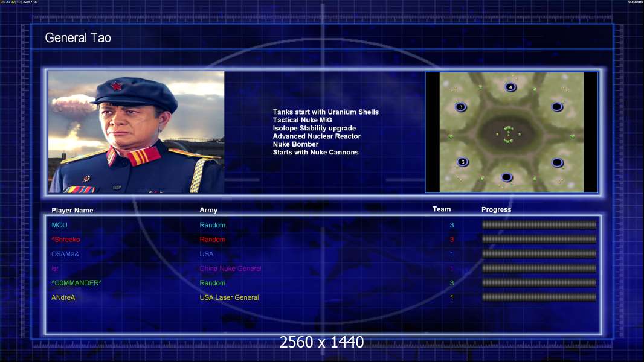
Task: Click start position marker 4 on minimap
Action: pos(510,87)
